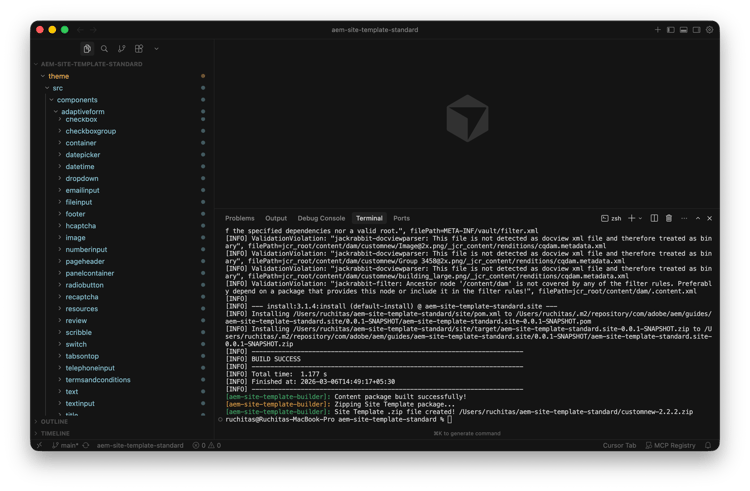Open the new terminal launch profile dropdown
This screenshot has height=491, width=750.
point(640,218)
